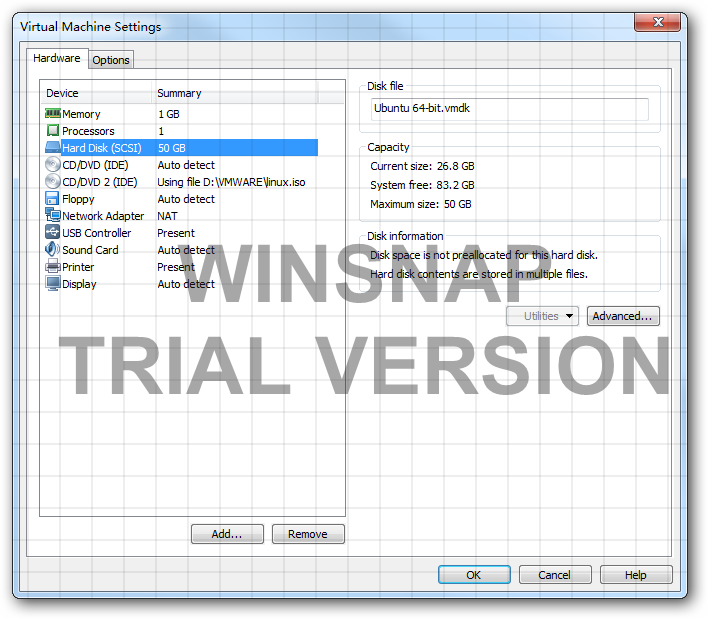Select the USB Controller row label
Screen dimensions: 708x619
(x=97, y=233)
